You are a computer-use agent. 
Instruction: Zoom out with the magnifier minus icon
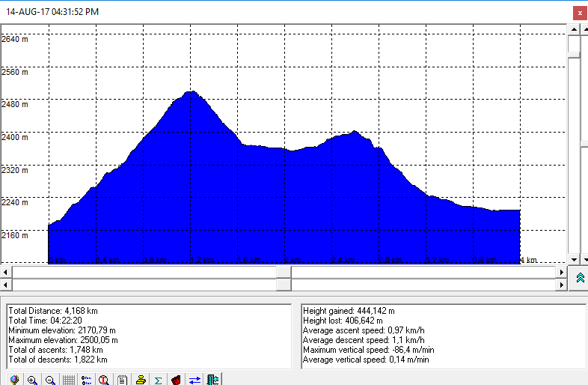pyautogui.click(x=50, y=380)
